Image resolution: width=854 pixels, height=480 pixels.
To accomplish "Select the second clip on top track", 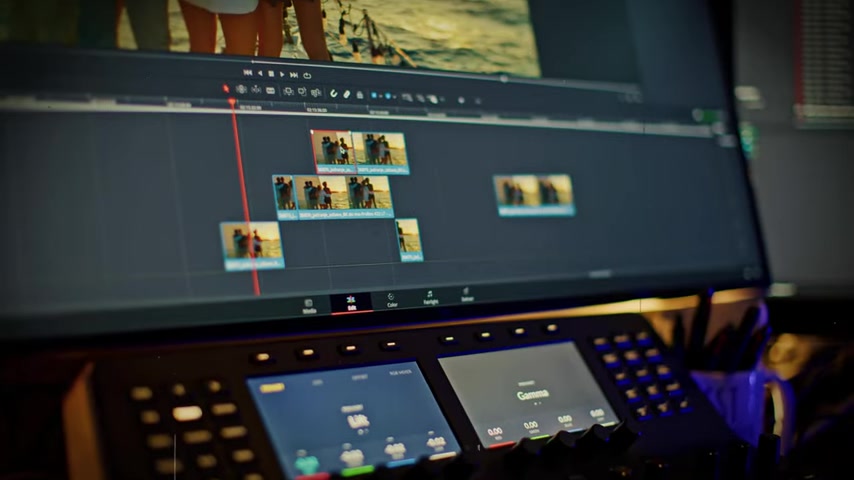I will coord(381,154).
